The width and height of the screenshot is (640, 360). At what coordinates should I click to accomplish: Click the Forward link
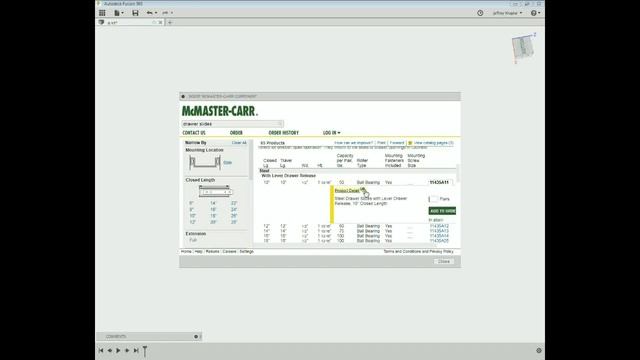397,143
